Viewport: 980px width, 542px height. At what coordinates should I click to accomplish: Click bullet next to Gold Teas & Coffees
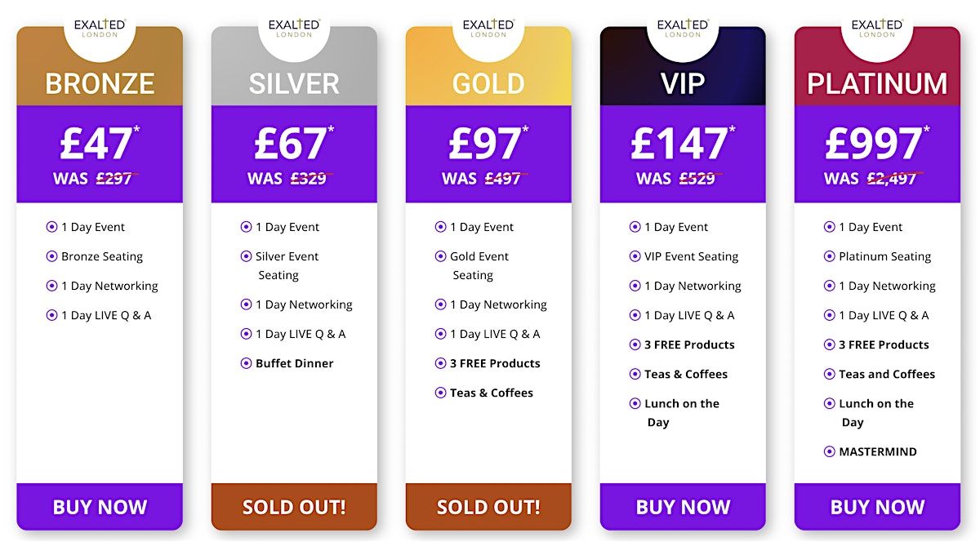tap(440, 393)
